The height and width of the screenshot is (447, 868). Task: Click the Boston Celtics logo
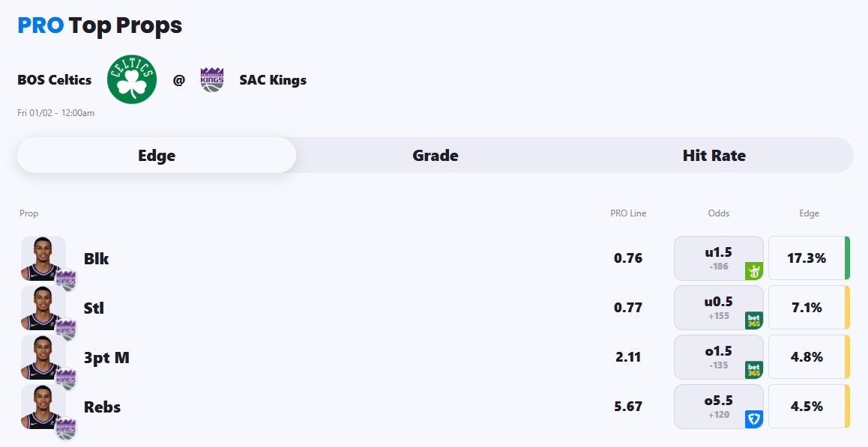pyautogui.click(x=132, y=79)
